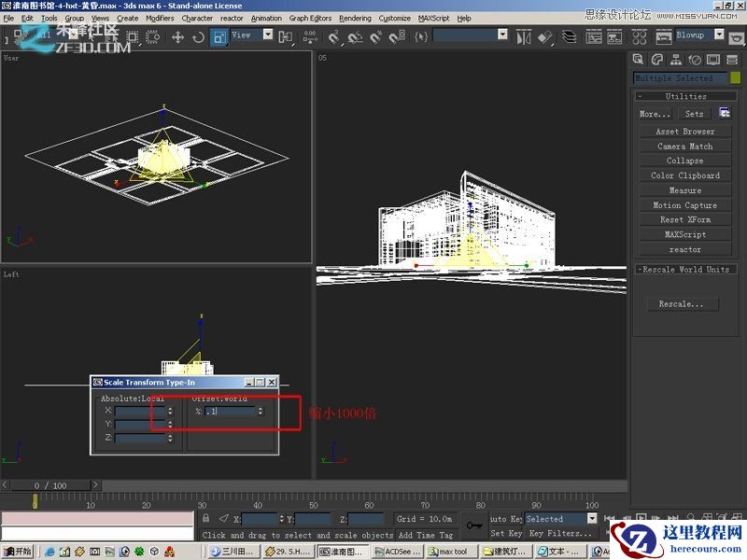Select the Select and Rotate tool
The width and height of the screenshot is (747, 560).
pyautogui.click(x=198, y=36)
